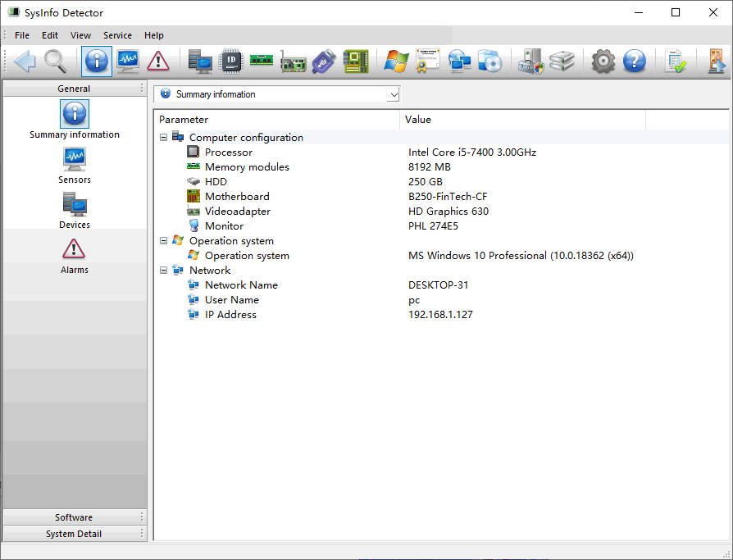Viewport: 733px width, 560px height.
Task: Click the gear settings toolbar icon
Action: point(603,61)
